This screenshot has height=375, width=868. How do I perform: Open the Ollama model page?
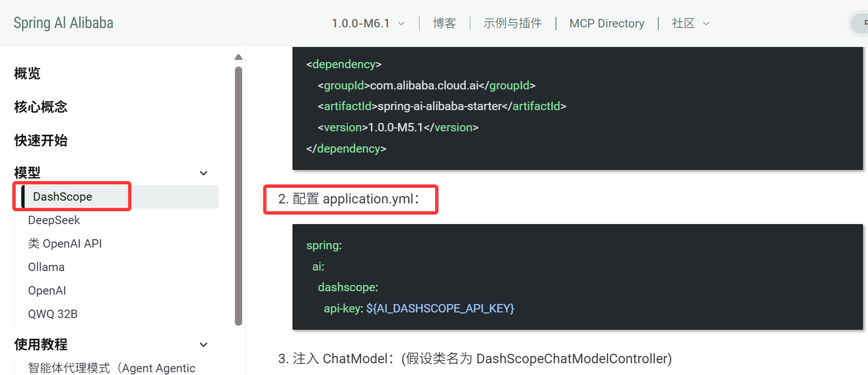pyautogui.click(x=46, y=267)
